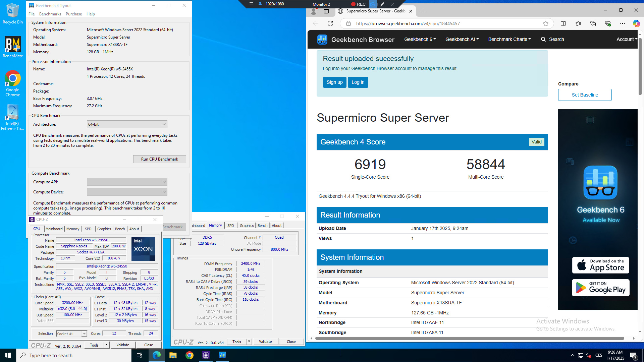Screen dimensions: 644x362
Task: Open Copilot icon in browser toolbar
Action: [x=636, y=23]
